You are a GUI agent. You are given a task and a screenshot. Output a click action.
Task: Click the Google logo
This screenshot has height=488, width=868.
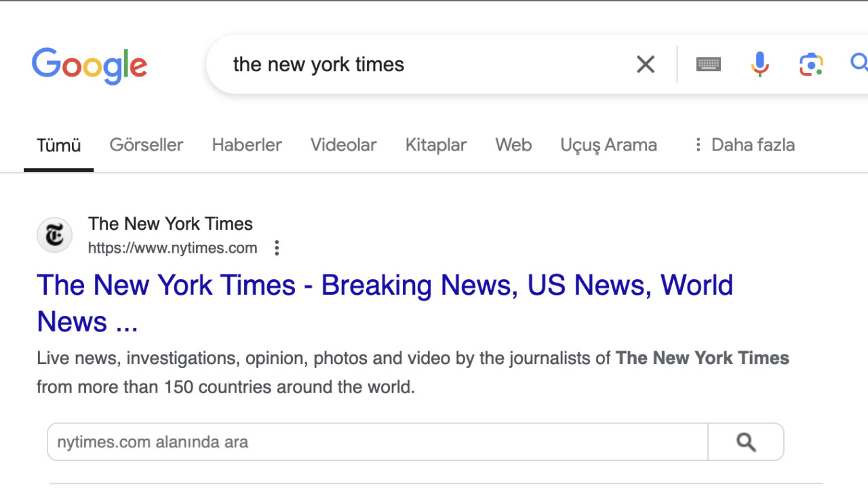[89, 66]
